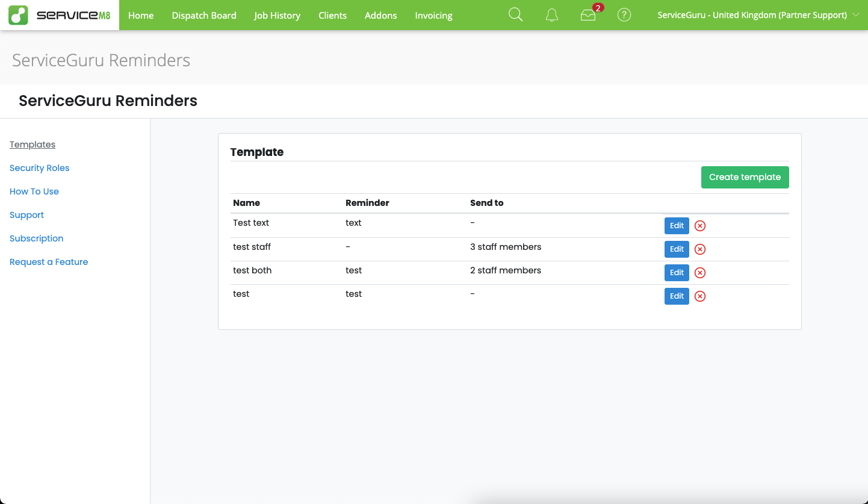The height and width of the screenshot is (504, 868).
Task: Open the notifications bell icon
Action: 552,15
